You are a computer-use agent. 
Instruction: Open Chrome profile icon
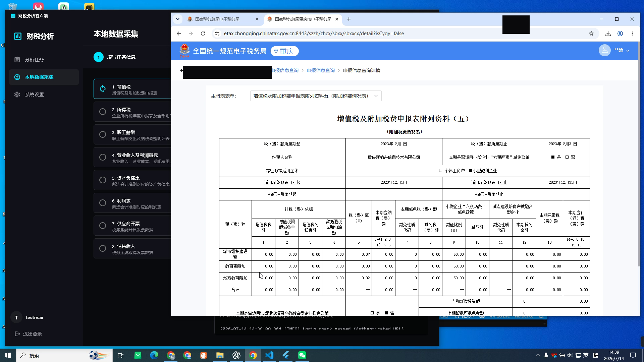click(x=620, y=34)
